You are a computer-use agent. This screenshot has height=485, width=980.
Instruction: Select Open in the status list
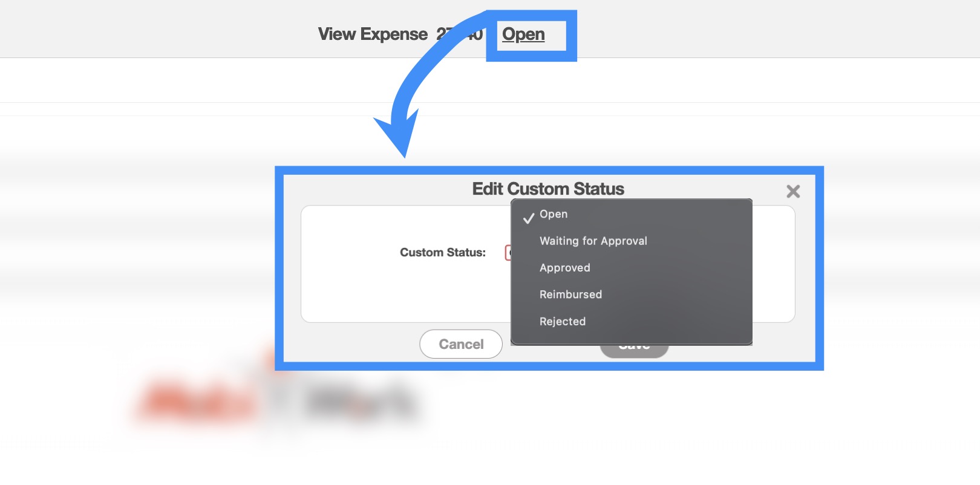[x=554, y=214]
